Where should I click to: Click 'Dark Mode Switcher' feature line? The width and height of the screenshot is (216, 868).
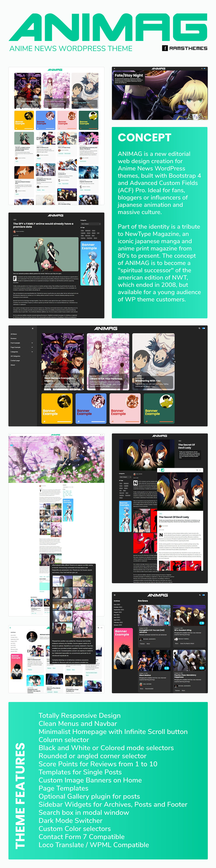point(70,821)
